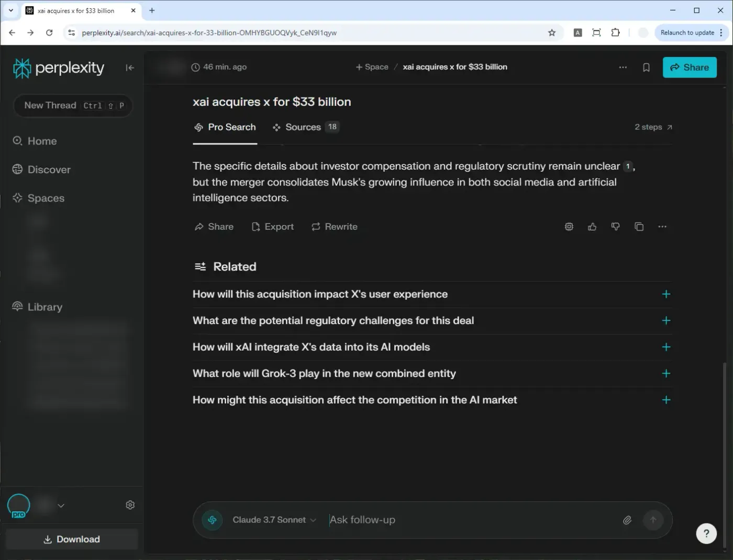Copy the answer with copy icon

639,227
